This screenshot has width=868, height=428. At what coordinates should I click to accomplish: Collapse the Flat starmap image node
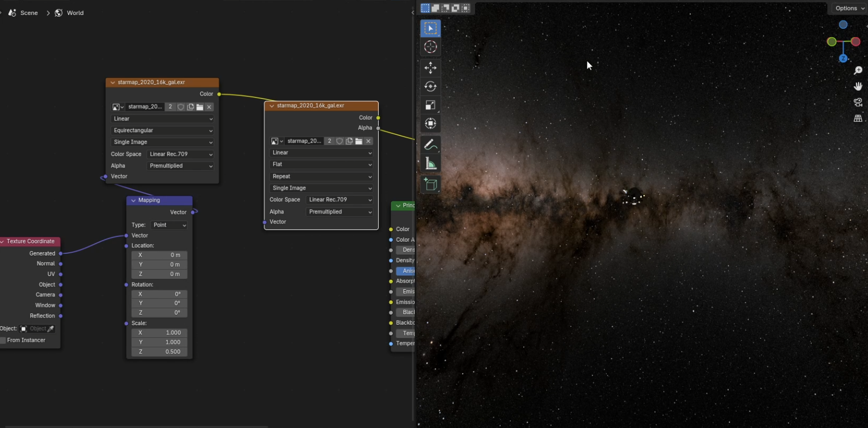point(271,105)
